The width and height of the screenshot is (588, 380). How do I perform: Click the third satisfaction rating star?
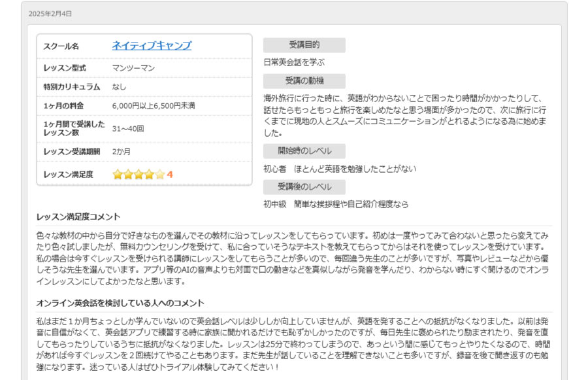tap(139, 174)
